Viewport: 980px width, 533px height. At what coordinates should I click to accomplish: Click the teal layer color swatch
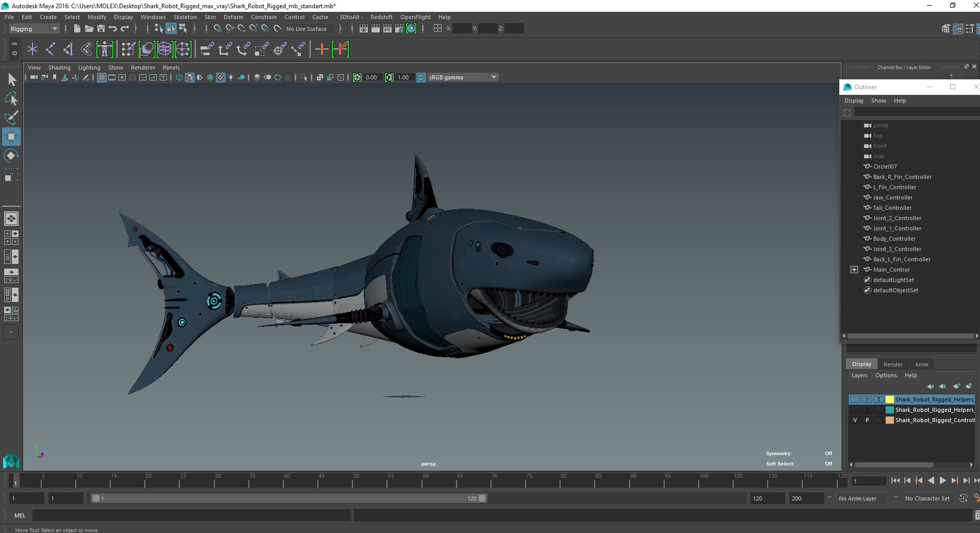[x=889, y=410]
